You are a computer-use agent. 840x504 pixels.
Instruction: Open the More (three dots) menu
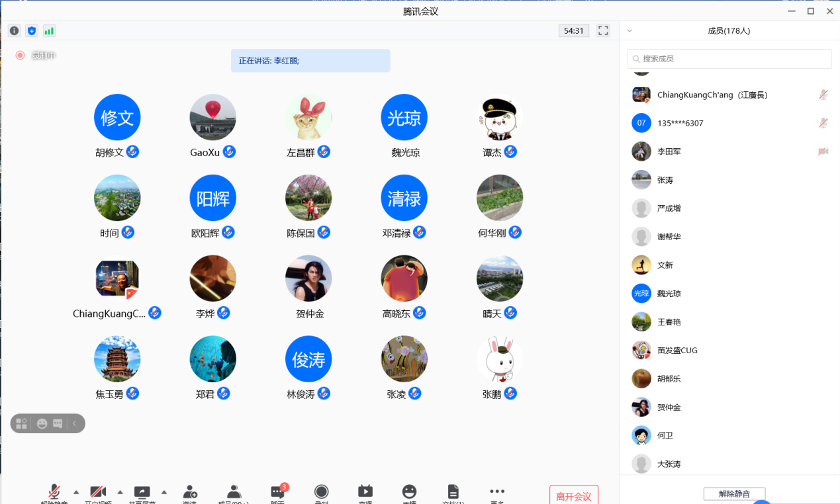coord(497,491)
